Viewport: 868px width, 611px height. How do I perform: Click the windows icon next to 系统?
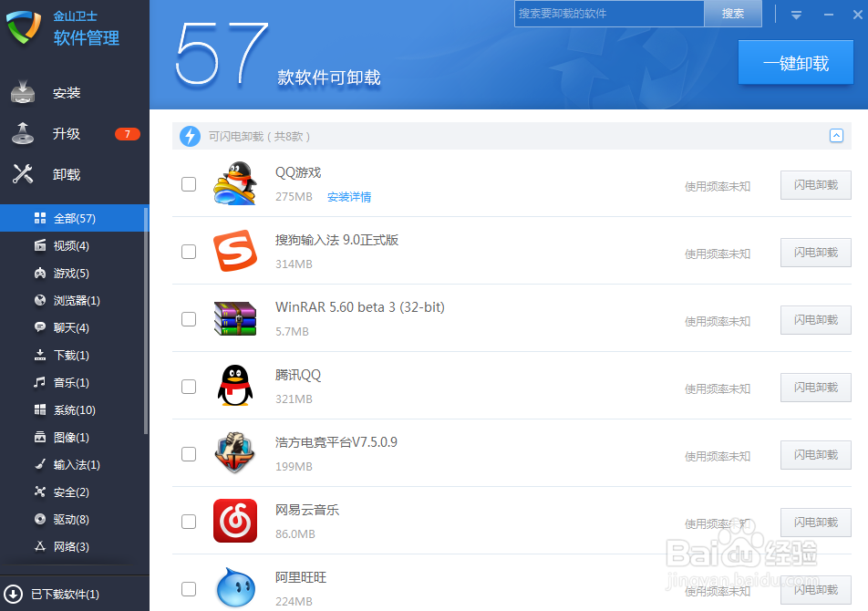pos(40,409)
